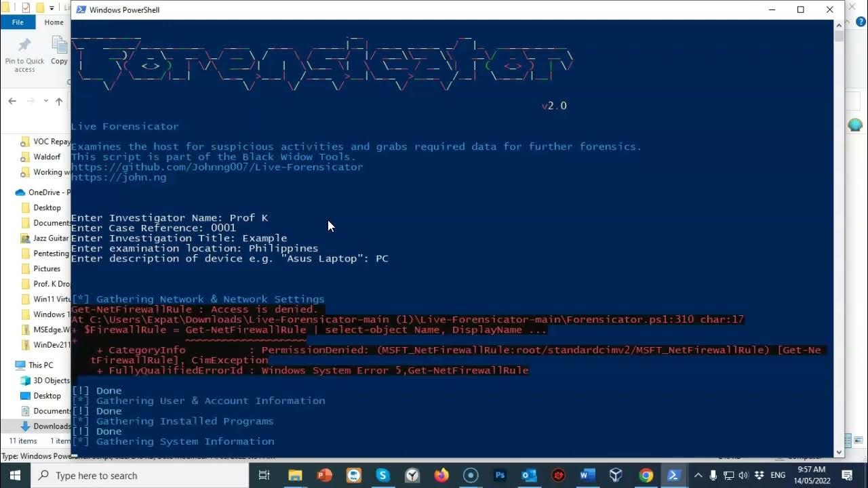
Task: Open Microsoft Word from the taskbar
Action: (587, 475)
